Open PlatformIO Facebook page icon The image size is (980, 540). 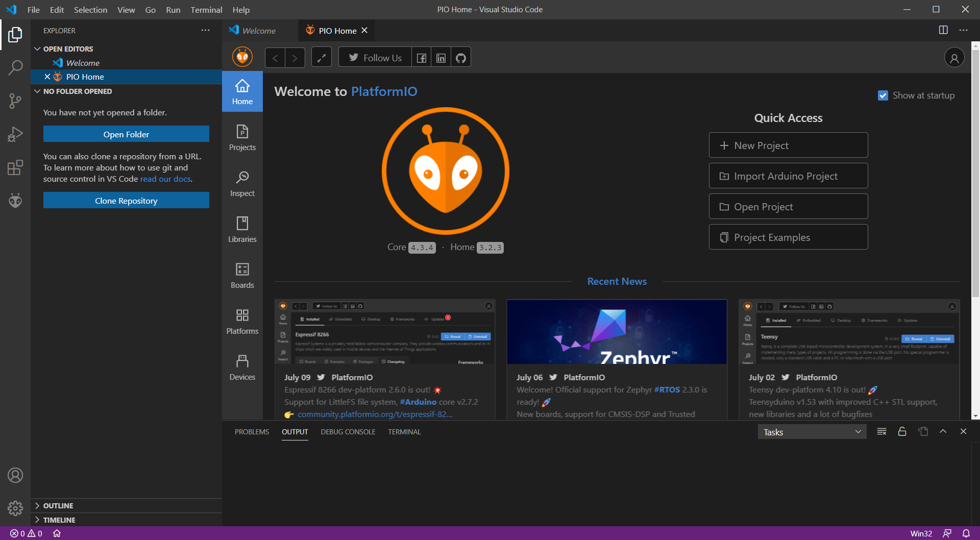[421, 58]
